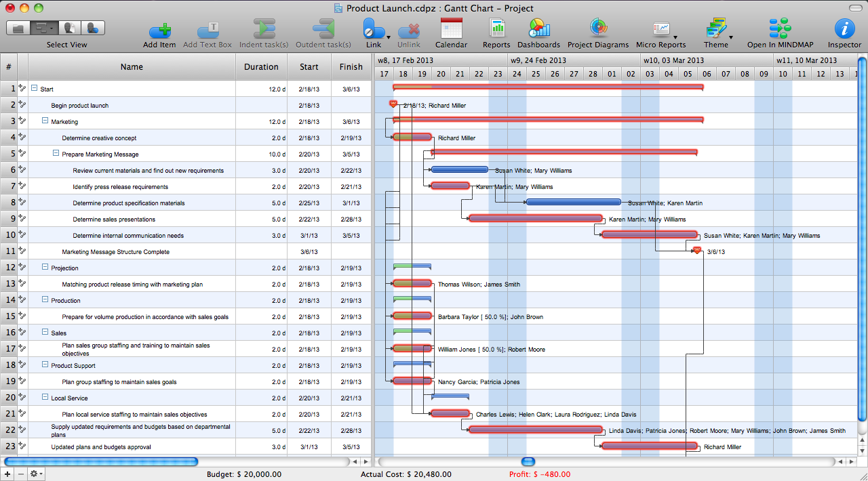Open the gear options menu
This screenshot has width=868, height=481.
(34, 474)
